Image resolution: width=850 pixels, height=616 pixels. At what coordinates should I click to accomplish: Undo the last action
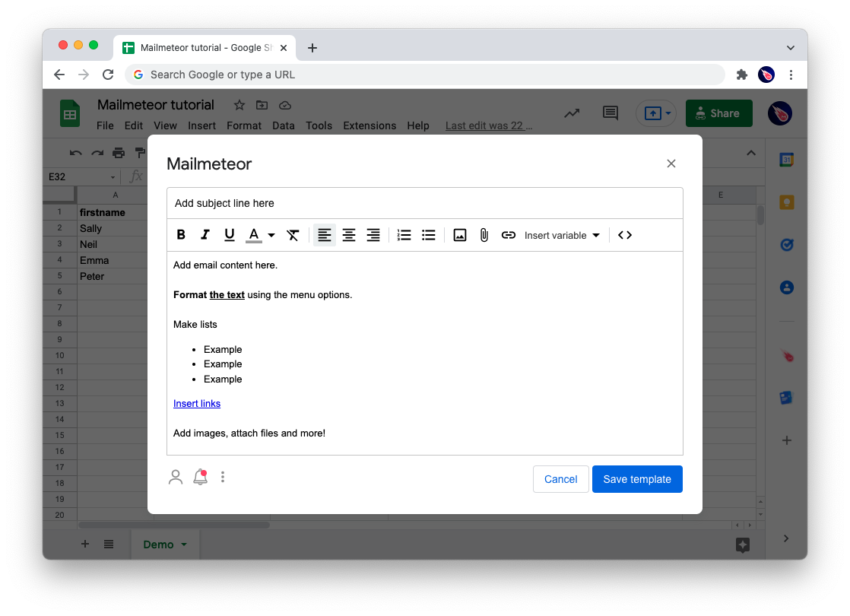click(x=75, y=153)
